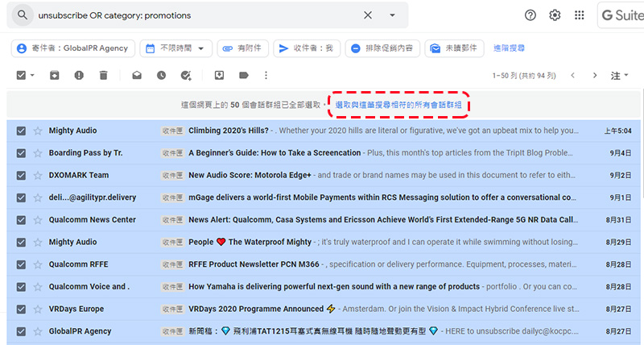Uncheck the Qualcomm Voice and . email

click(21, 287)
